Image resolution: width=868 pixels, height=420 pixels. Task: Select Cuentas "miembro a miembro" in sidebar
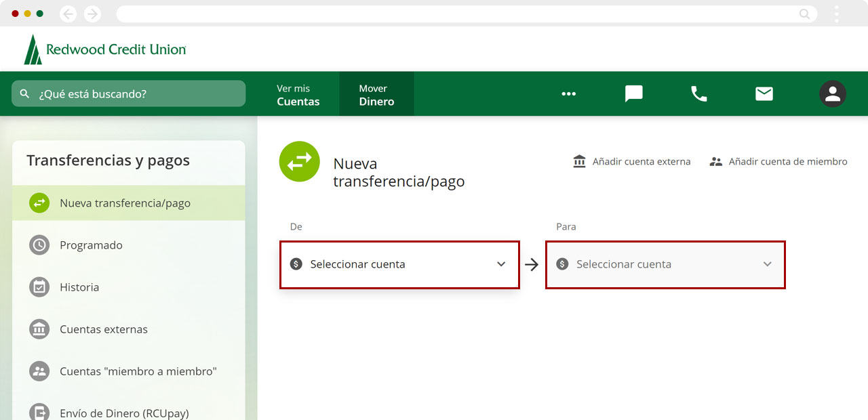(x=138, y=371)
